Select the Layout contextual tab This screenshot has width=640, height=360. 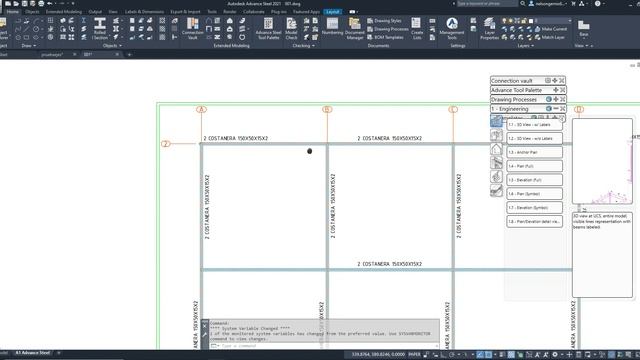click(x=333, y=12)
